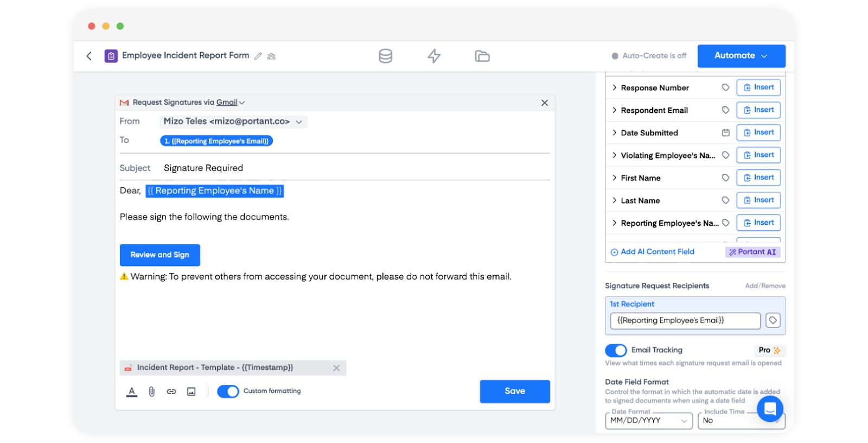Open the text formatting icon
The height and width of the screenshot is (443, 868).
132,391
